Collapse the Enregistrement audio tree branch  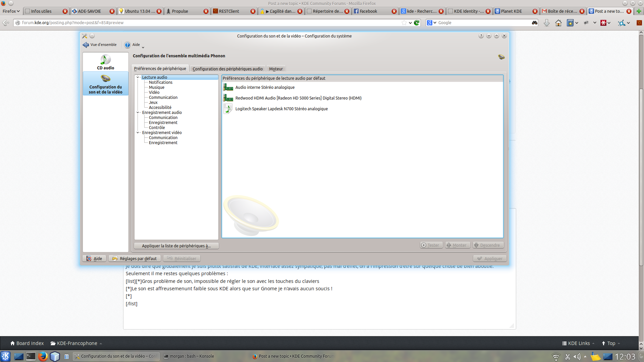click(x=138, y=113)
